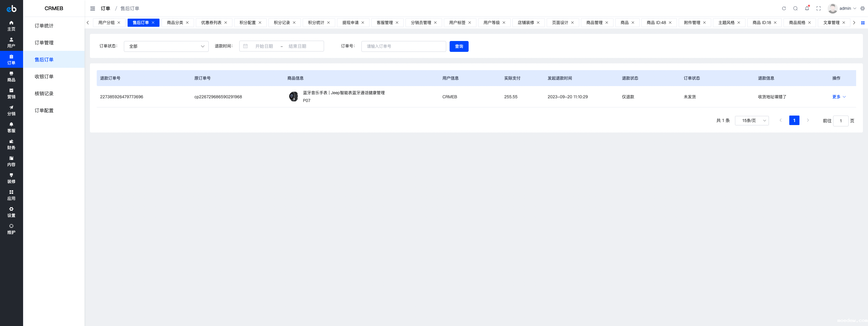Image resolution: width=868 pixels, height=326 pixels.
Task: Click the 查询 button
Action: point(459,46)
